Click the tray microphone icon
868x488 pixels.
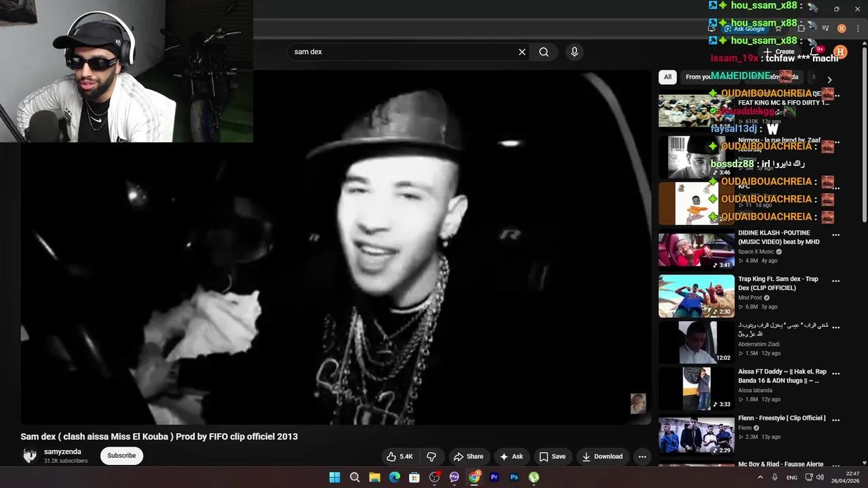pyautogui.click(x=775, y=477)
